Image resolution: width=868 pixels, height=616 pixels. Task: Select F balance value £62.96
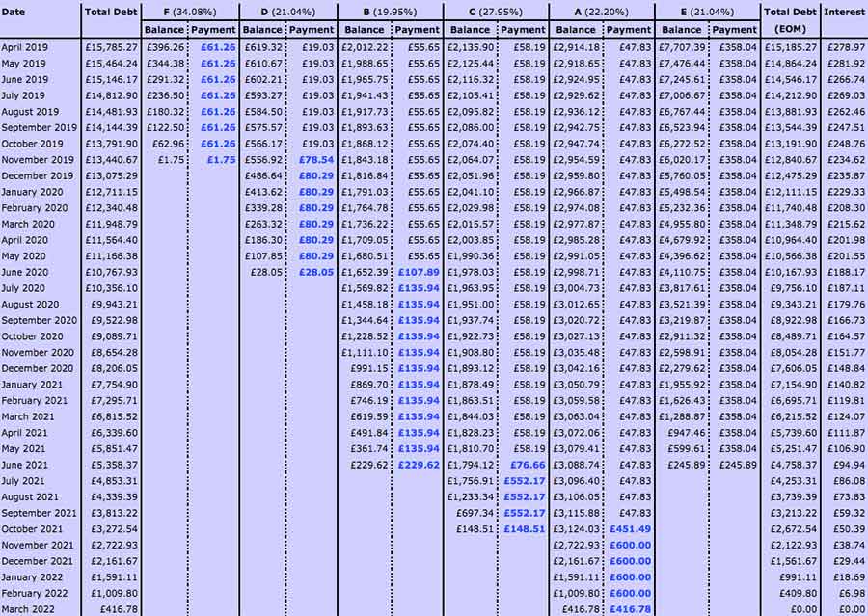(x=168, y=144)
